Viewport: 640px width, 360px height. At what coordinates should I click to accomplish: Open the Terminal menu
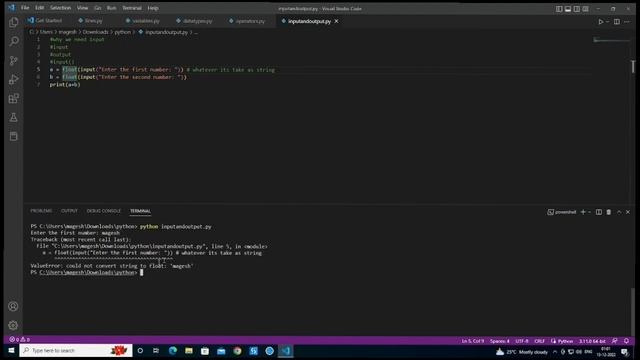(x=132, y=8)
